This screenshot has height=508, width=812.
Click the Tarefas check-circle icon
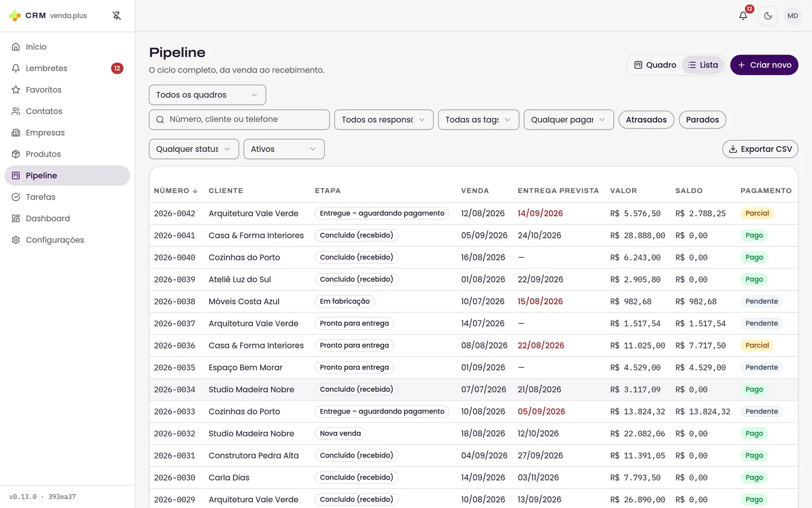point(16,197)
